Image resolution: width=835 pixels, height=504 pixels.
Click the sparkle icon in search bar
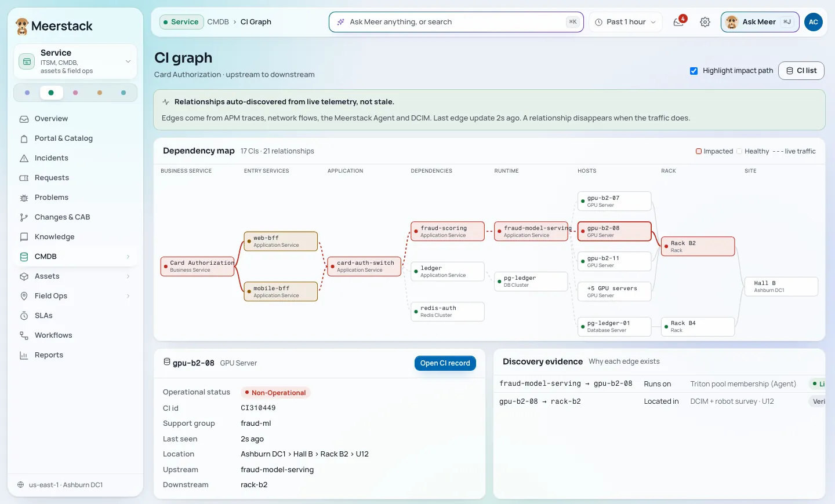[x=341, y=22]
